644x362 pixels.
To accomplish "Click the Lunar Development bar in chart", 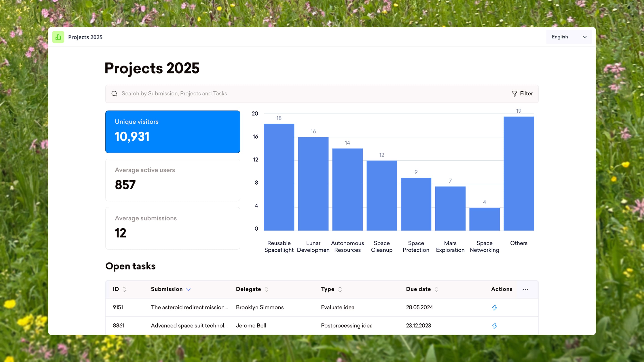I will [x=313, y=184].
